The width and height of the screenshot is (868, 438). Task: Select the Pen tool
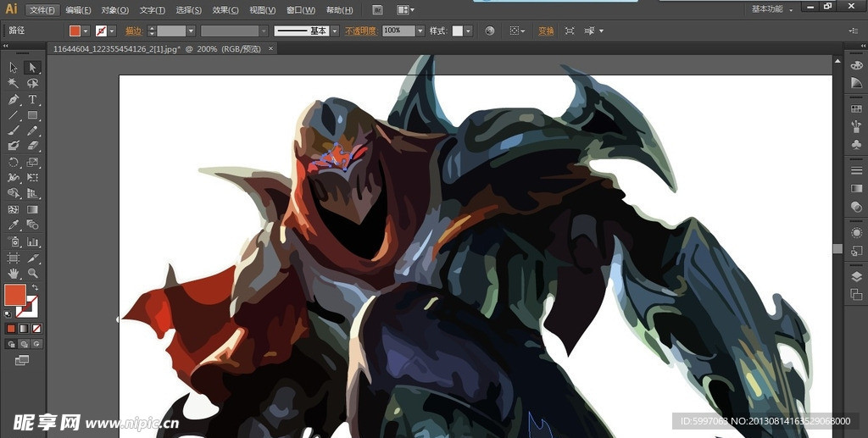(14, 100)
